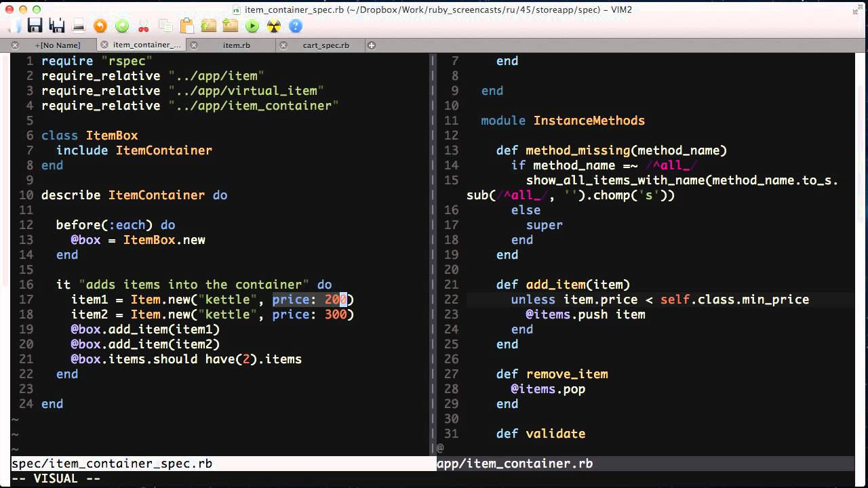The height and width of the screenshot is (488, 868).
Task: Click the 'adds items into the container' string
Action: pos(194,285)
